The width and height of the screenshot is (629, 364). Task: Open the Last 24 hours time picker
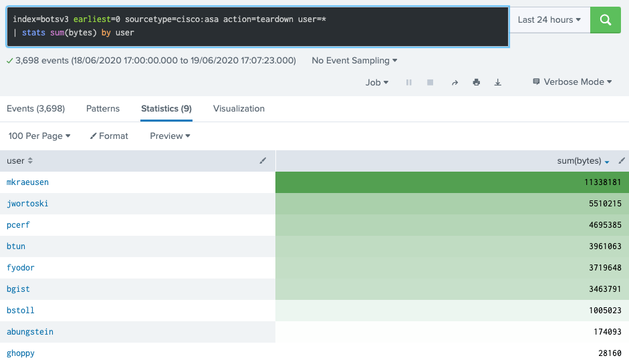[x=549, y=20]
